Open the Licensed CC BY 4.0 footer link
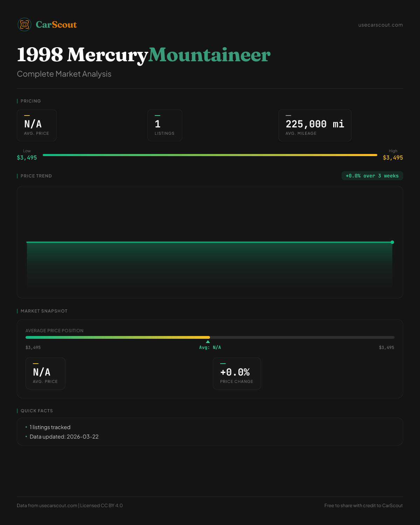The height and width of the screenshot is (525, 420). (x=101, y=505)
